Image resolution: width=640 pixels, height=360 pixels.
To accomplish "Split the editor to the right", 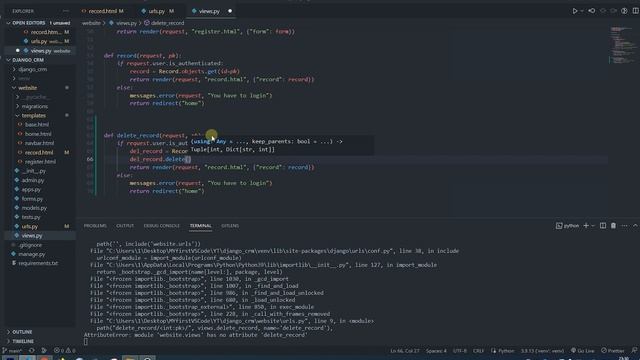I will tap(636, 11).
